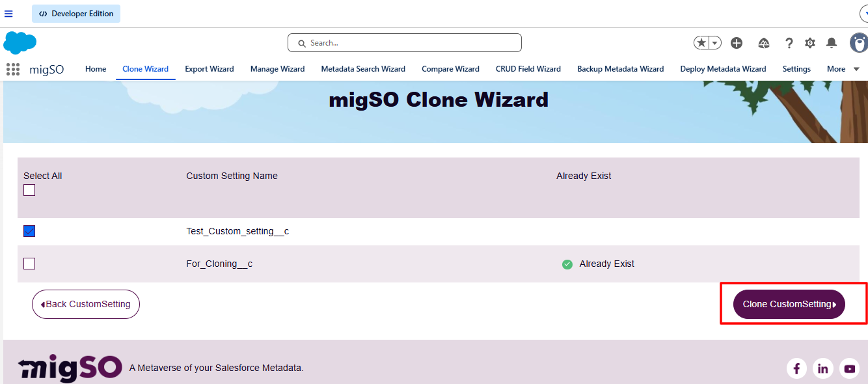Click the migSO app name label
Screen dimensions: 868x384
coord(47,69)
